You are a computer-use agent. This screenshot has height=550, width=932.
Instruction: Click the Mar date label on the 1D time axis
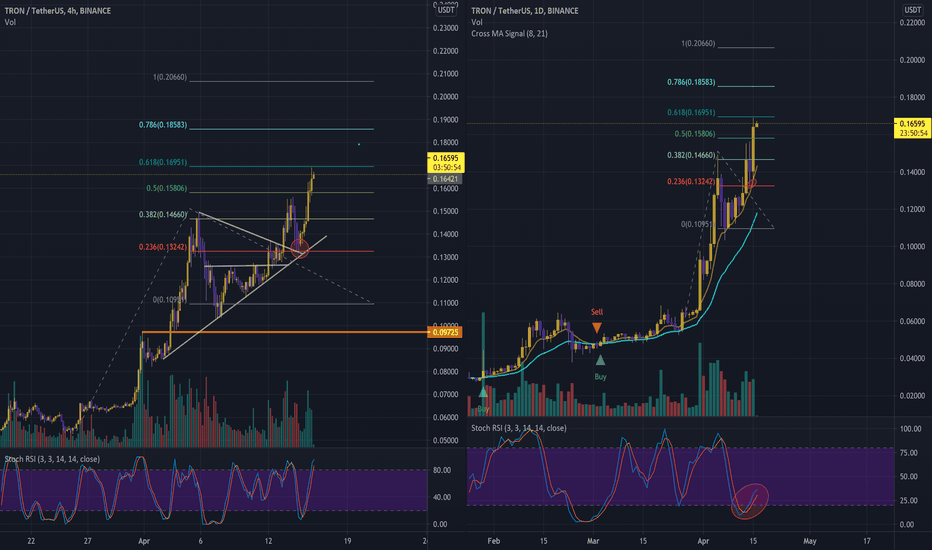pyautogui.click(x=593, y=541)
